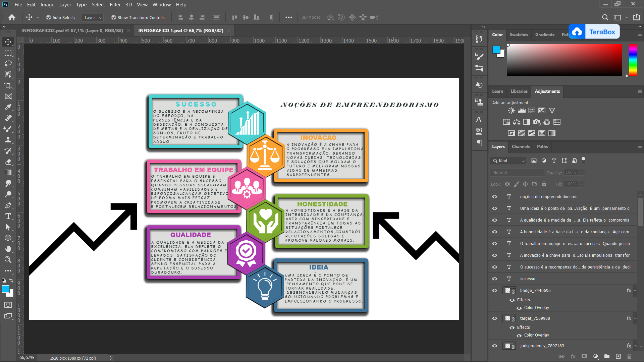Viewport: 644px width, 362px height.
Task: Select the Eraser tool
Action: click(x=8, y=162)
